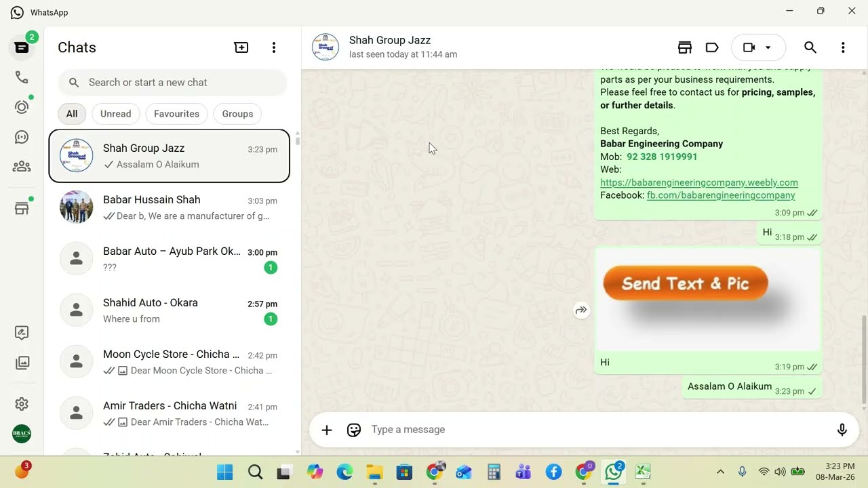Open Facebook icon on the taskbar
Viewport: 868px width, 488px height.
pyautogui.click(x=553, y=472)
